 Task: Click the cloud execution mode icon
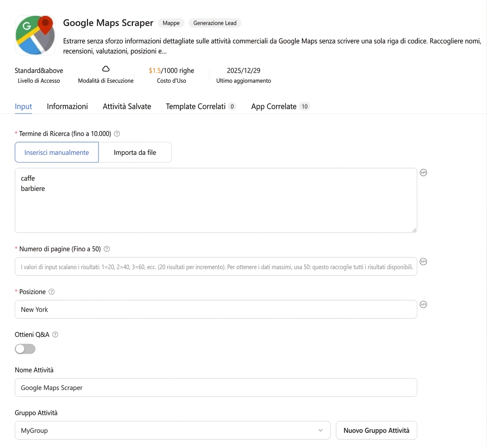click(106, 69)
